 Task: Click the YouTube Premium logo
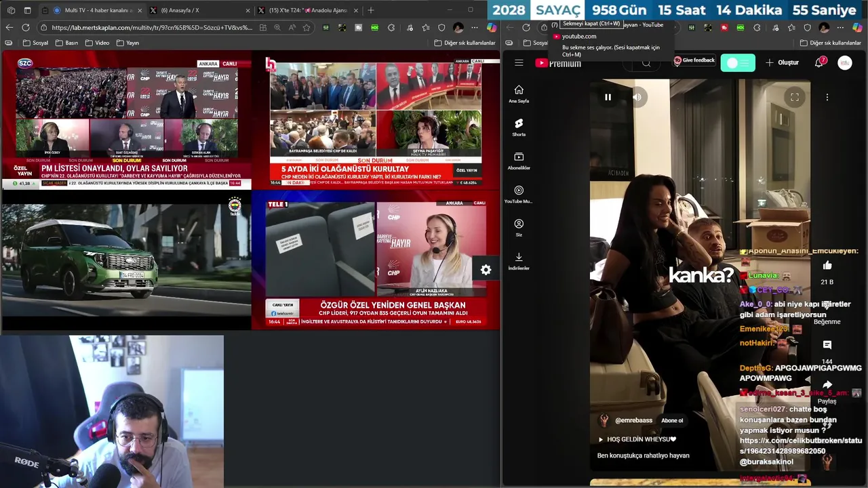[x=558, y=63]
